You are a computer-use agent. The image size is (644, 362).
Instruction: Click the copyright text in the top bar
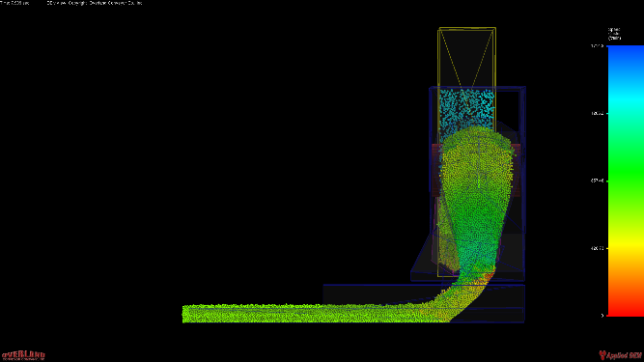click(x=95, y=3)
